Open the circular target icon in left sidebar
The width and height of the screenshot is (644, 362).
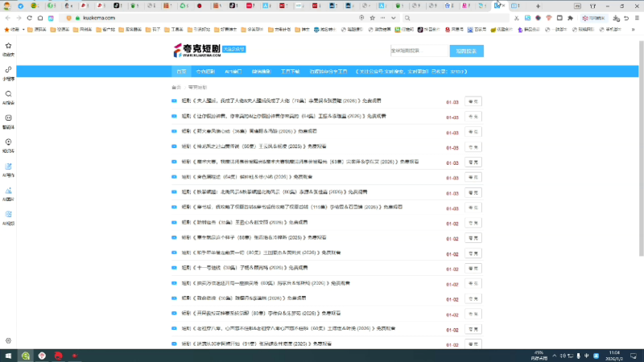click(8, 142)
